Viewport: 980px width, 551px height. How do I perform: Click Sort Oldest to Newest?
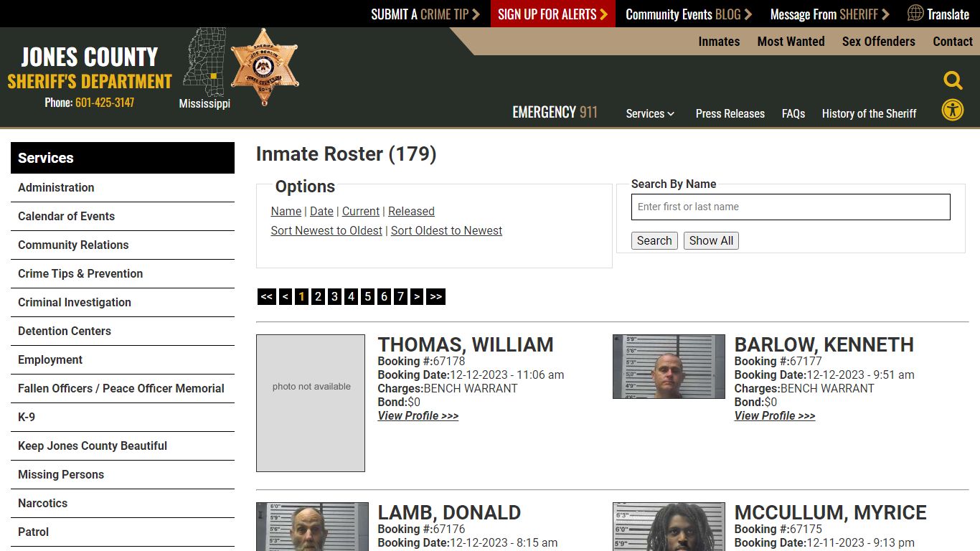[446, 230]
